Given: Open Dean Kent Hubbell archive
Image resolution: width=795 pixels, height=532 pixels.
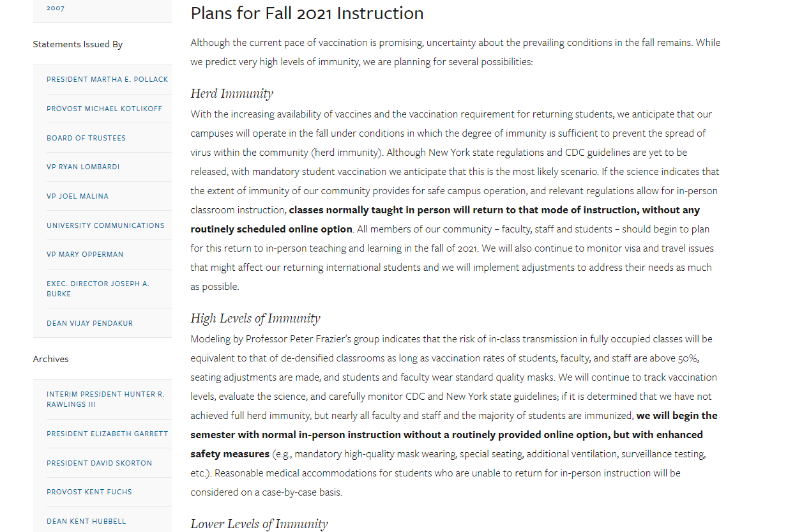Looking at the screenshot, I should click(x=86, y=521).
